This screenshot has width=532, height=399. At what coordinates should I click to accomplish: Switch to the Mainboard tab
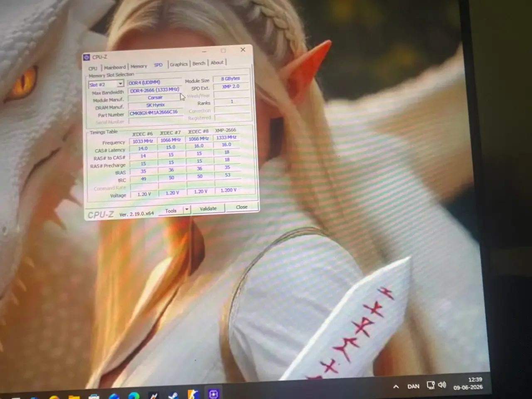(x=115, y=67)
